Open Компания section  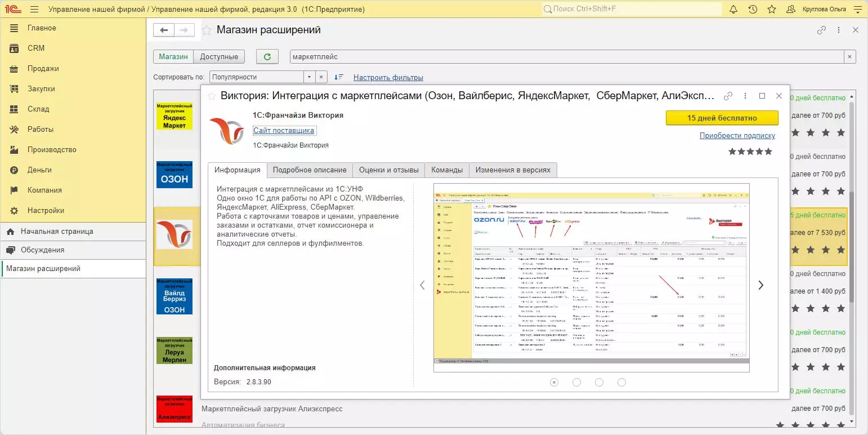pyautogui.click(x=73, y=190)
